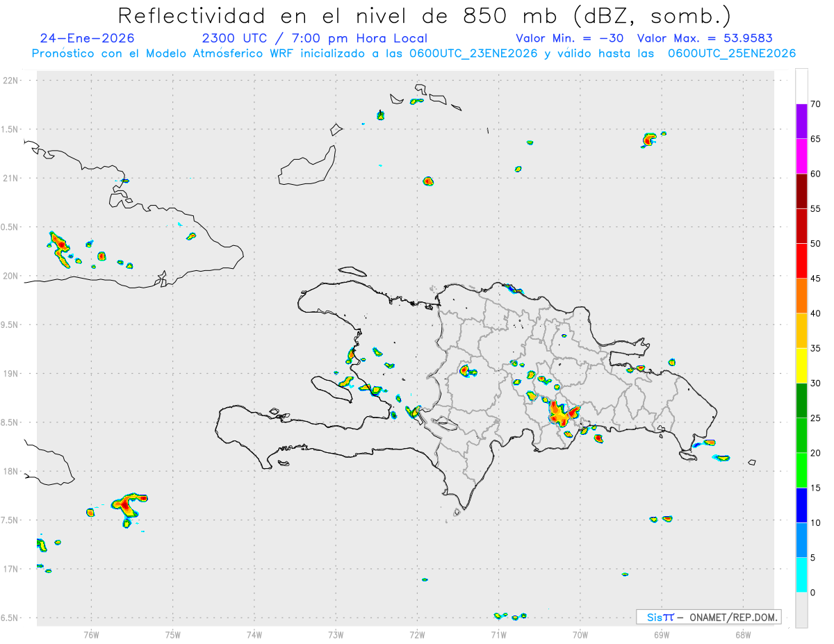Click the 'SisTT – ONAMET/REP.DOM.' label box
This screenshot has width=834, height=644.
pyautogui.click(x=709, y=617)
